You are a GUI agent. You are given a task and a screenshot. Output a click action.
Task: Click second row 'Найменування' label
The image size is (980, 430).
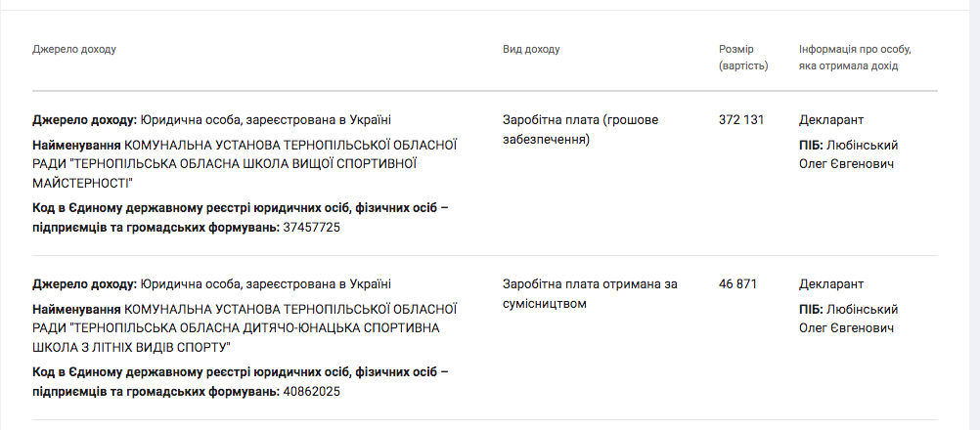(x=76, y=310)
